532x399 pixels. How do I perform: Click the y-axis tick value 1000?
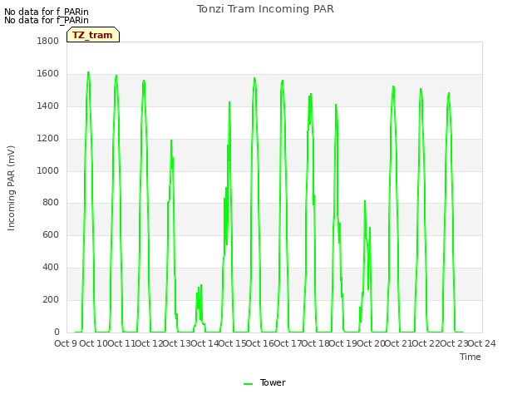pos(48,170)
